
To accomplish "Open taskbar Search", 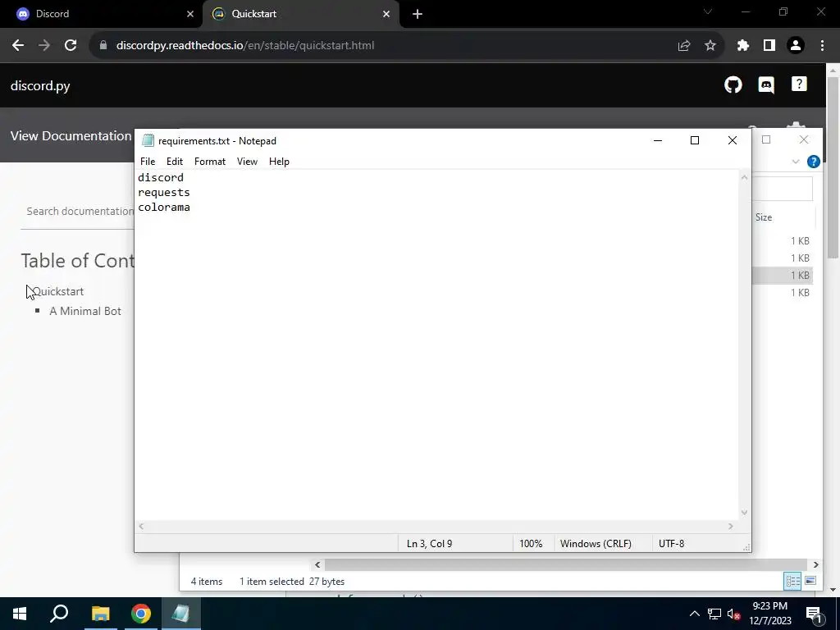I will tap(59, 614).
